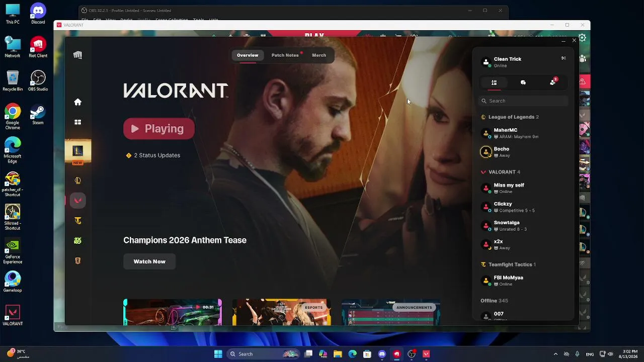Collapse the social panel with arrow icon
The width and height of the screenshot is (644, 362).
[563, 58]
